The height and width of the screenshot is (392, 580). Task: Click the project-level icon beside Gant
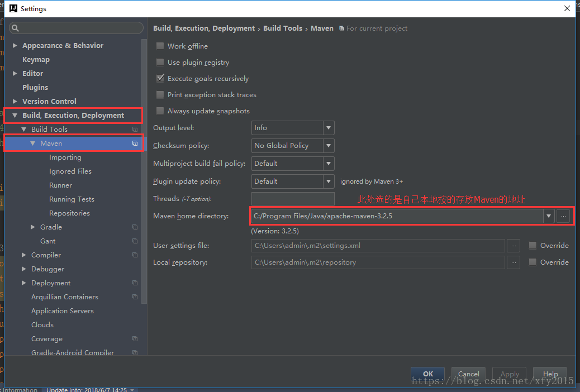coord(135,241)
